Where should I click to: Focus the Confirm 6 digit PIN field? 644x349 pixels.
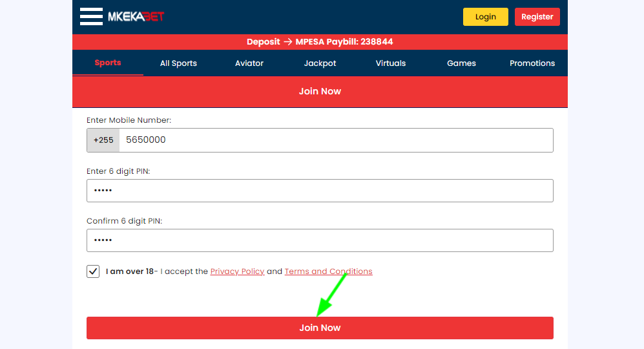click(320, 240)
